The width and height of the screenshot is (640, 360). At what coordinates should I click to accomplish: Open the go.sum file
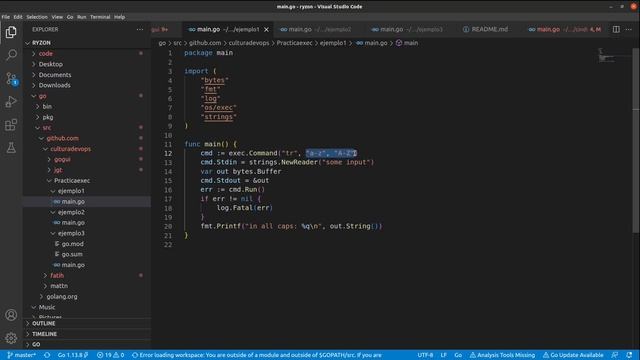pos(87,254)
